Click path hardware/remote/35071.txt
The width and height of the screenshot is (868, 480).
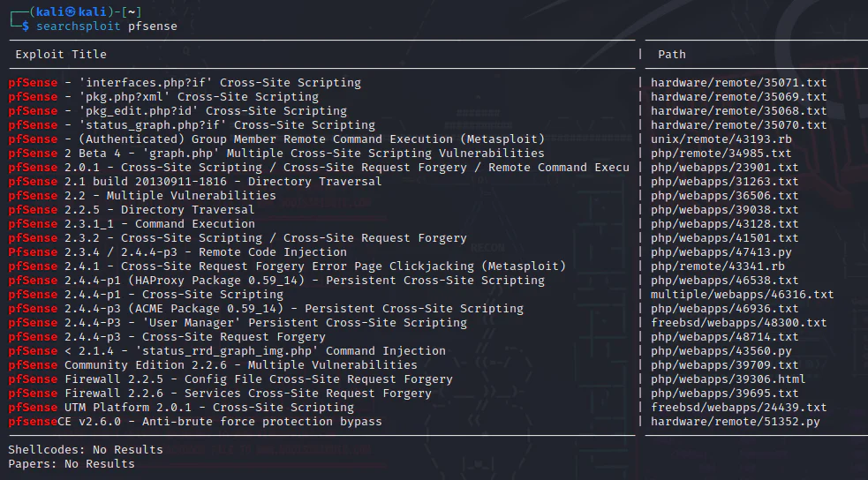coord(738,82)
